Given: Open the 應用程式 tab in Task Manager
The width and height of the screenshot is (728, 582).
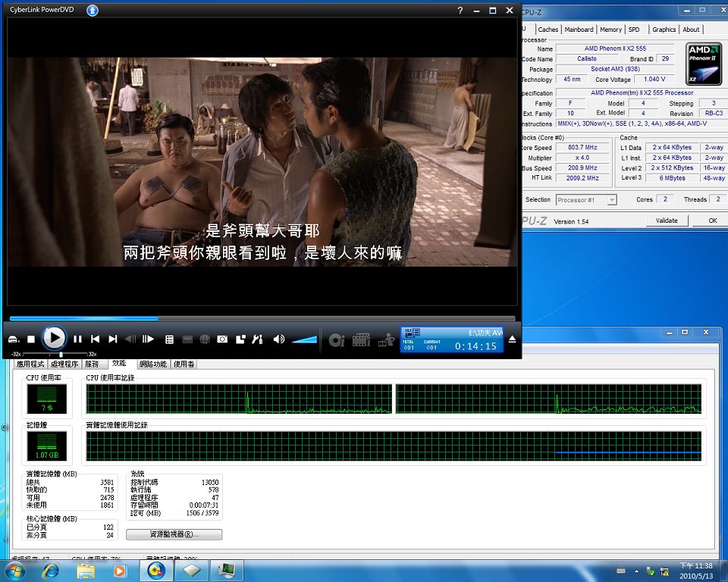Looking at the screenshot, I should [x=30, y=364].
